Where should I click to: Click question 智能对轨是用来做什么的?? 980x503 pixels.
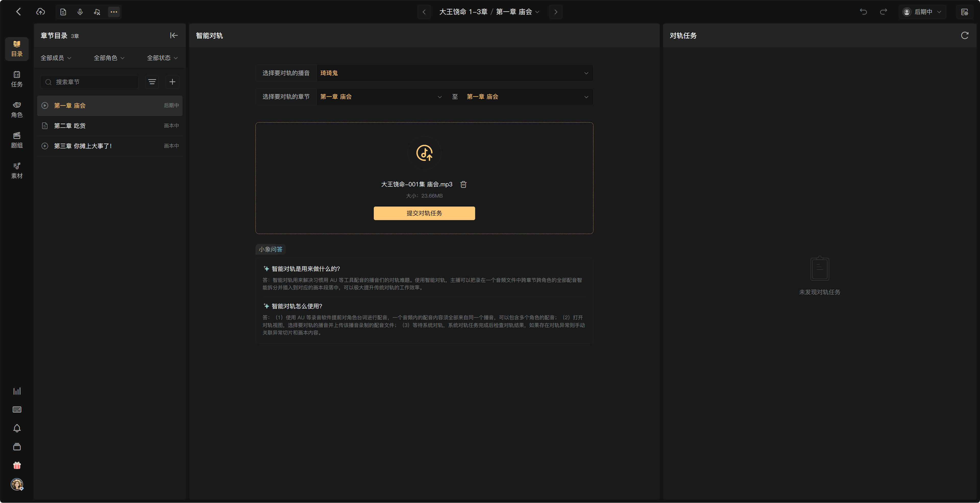coord(306,269)
